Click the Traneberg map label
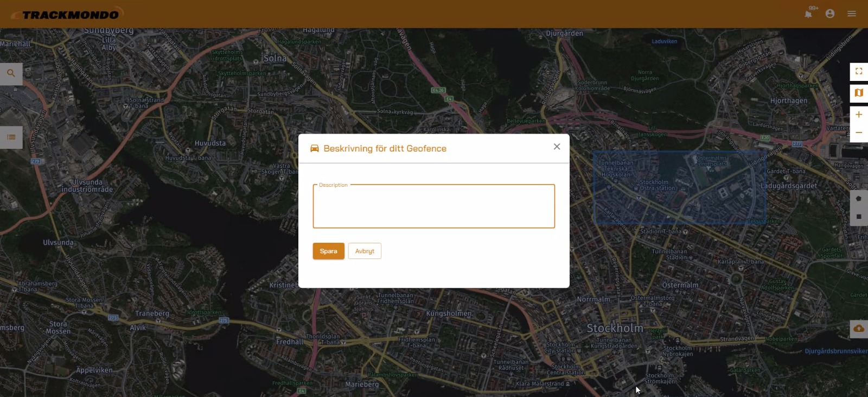This screenshot has width=868, height=397. 152,313
